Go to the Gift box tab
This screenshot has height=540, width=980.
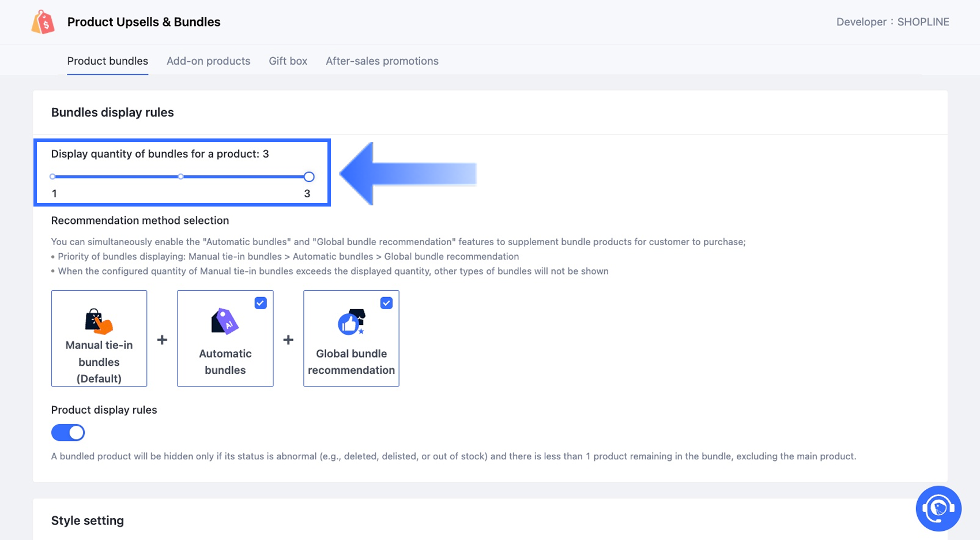click(288, 61)
